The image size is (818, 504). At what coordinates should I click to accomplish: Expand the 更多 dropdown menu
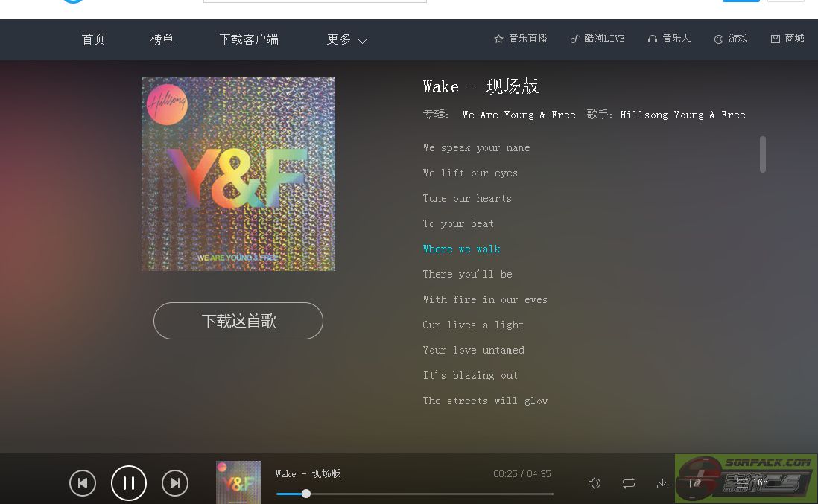click(346, 39)
